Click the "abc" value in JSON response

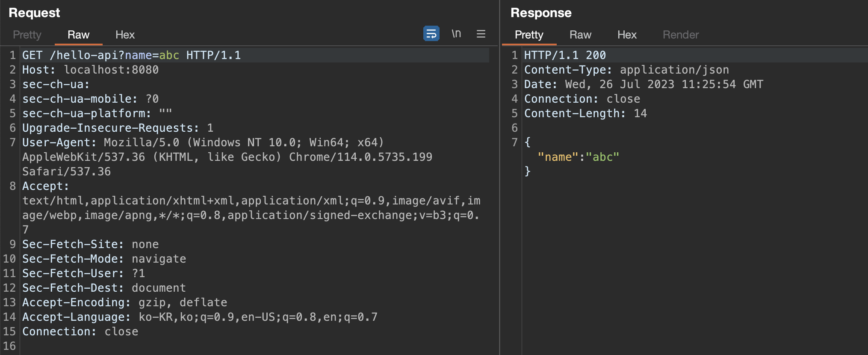(x=602, y=157)
